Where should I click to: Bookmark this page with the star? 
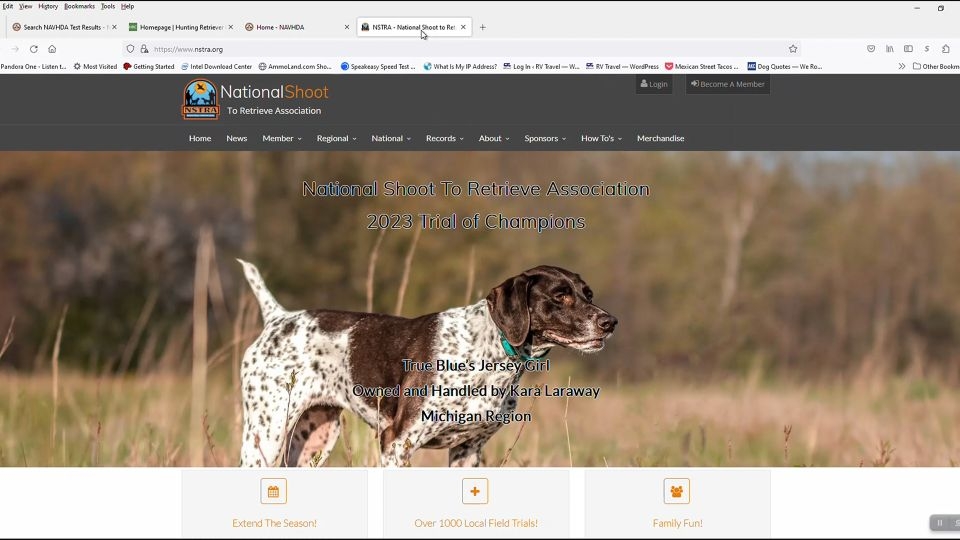[793, 49]
